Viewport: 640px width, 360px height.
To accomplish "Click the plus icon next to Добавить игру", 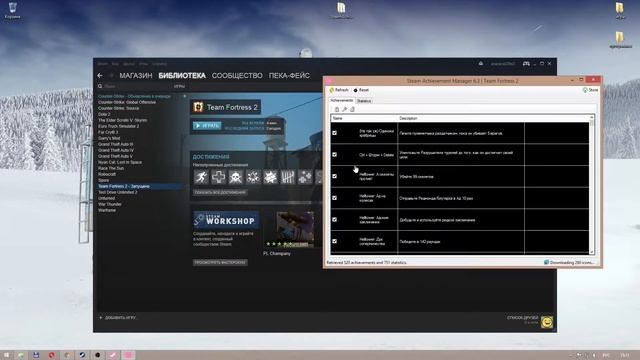I will 101,318.
